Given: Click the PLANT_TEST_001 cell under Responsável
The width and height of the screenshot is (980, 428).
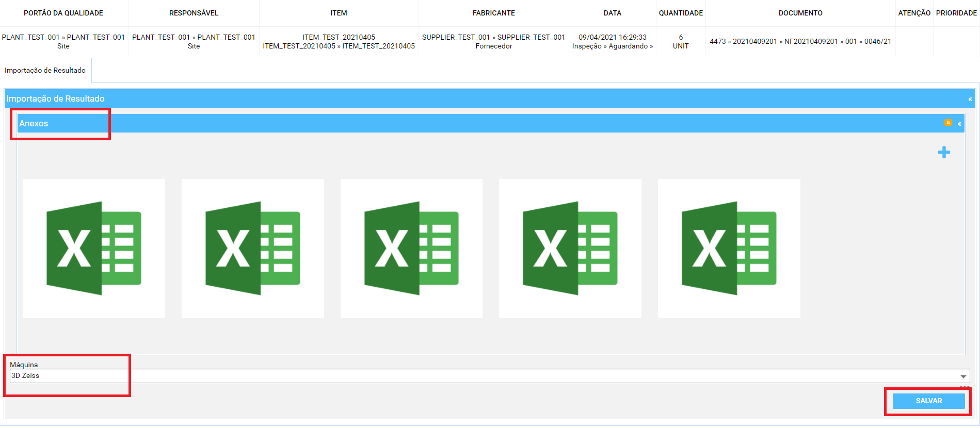Looking at the screenshot, I should (194, 42).
